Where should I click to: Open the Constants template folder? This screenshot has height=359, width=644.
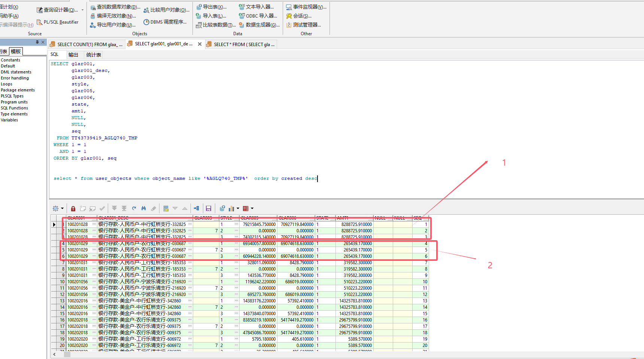click(x=10, y=60)
